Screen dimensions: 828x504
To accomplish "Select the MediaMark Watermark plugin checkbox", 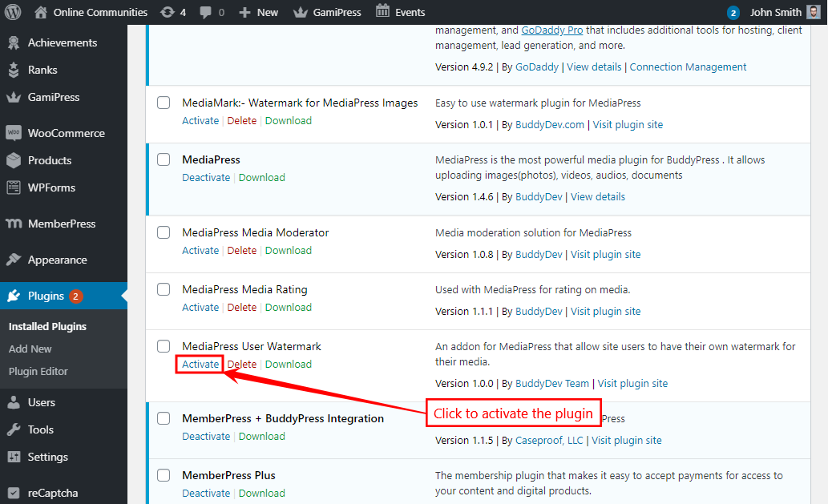I will [x=164, y=103].
